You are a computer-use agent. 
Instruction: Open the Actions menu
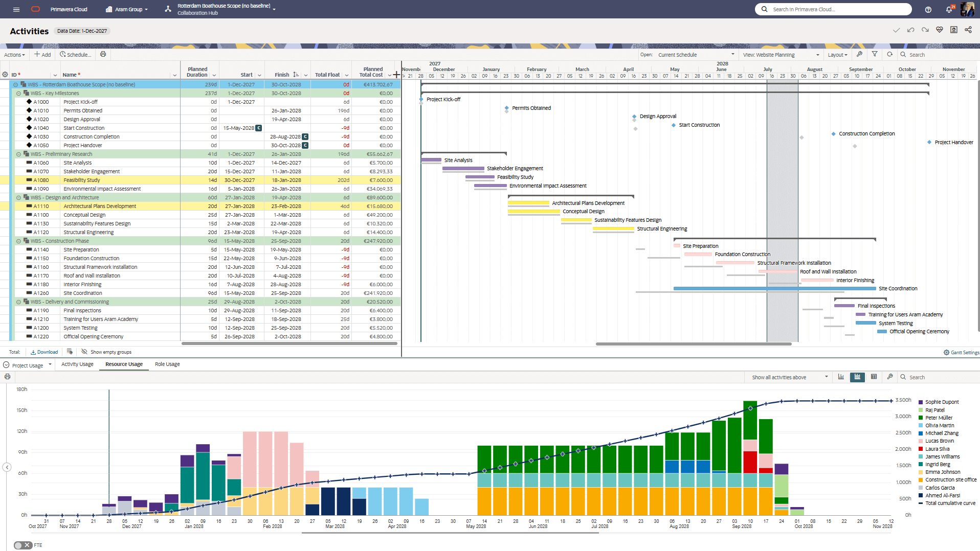(x=14, y=55)
